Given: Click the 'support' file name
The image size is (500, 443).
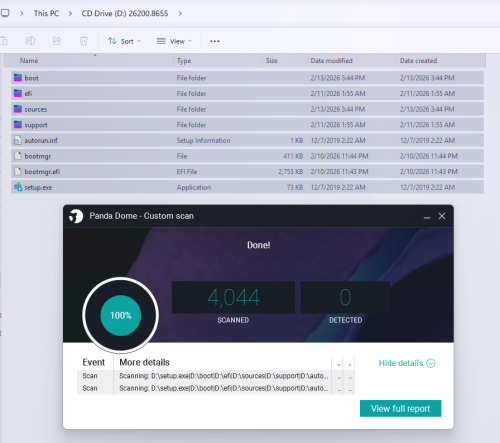Looking at the screenshot, I should tap(36, 125).
